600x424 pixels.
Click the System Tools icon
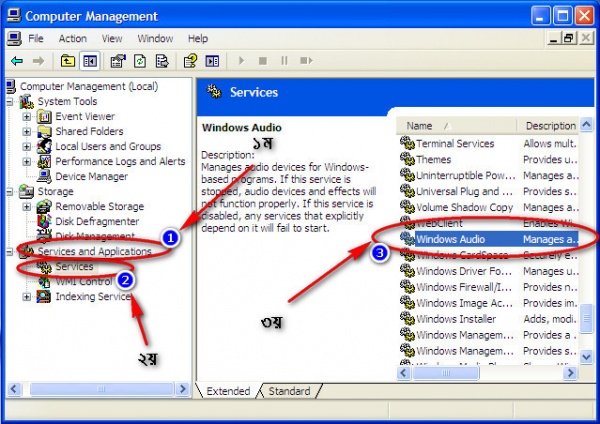point(26,101)
